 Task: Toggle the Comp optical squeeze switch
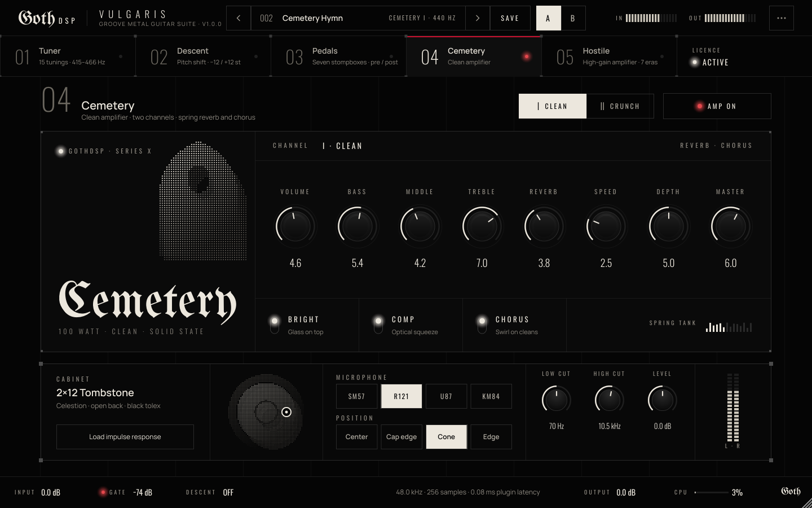coord(378,325)
